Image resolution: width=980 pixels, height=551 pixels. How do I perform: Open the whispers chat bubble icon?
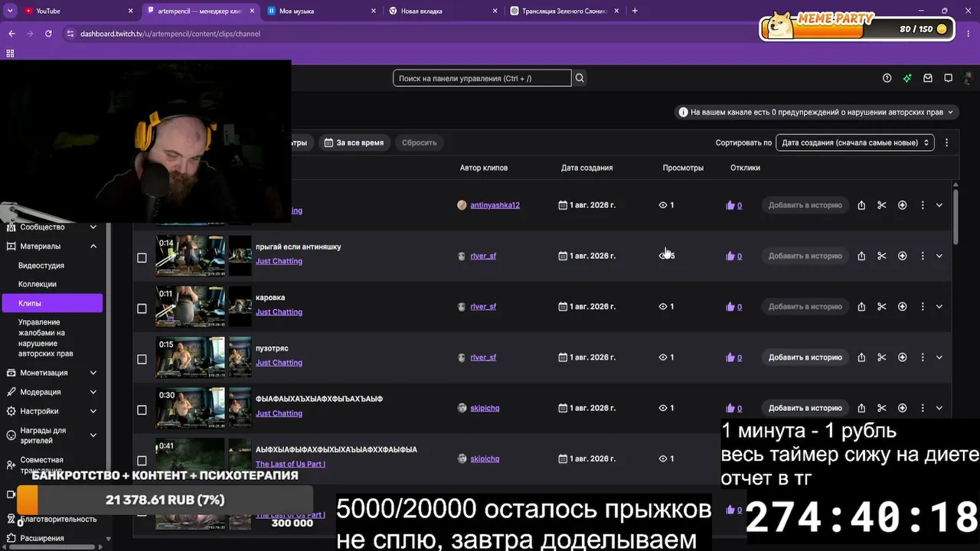tap(948, 78)
